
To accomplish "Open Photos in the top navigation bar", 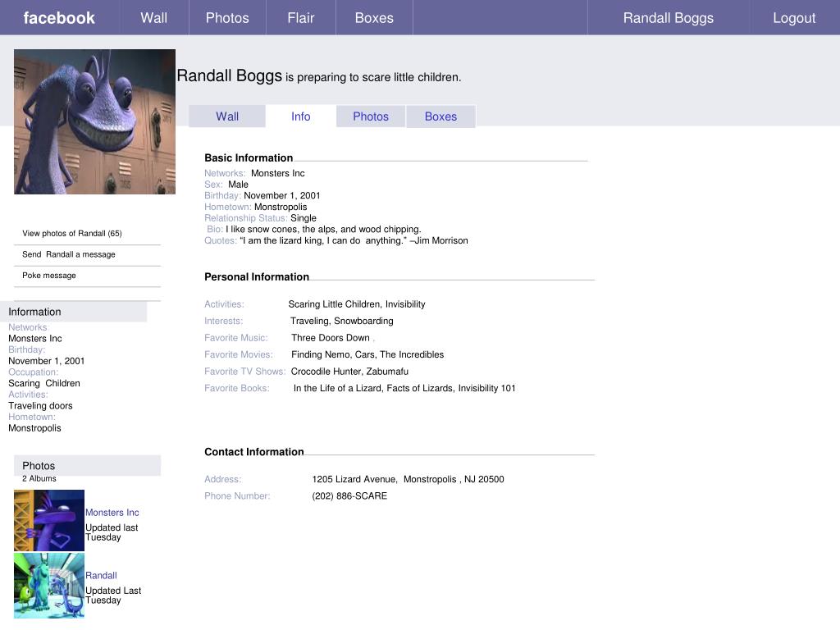I will 227,18.
